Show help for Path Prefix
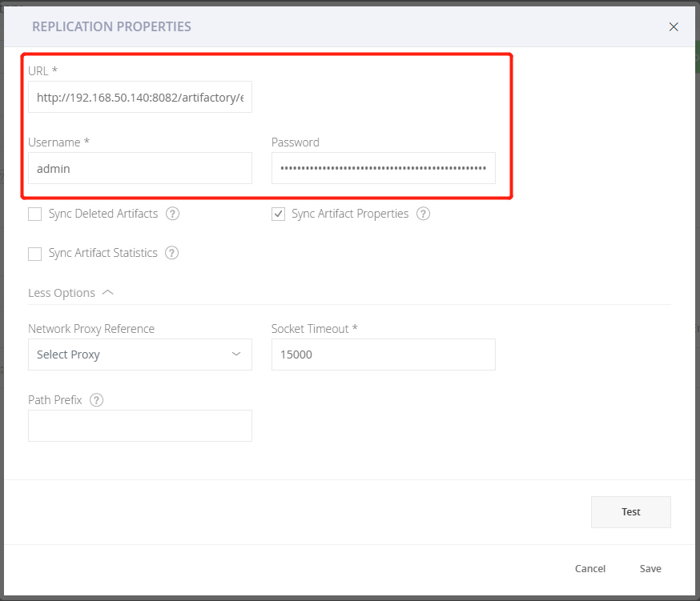This screenshot has width=700, height=601. pyautogui.click(x=96, y=400)
